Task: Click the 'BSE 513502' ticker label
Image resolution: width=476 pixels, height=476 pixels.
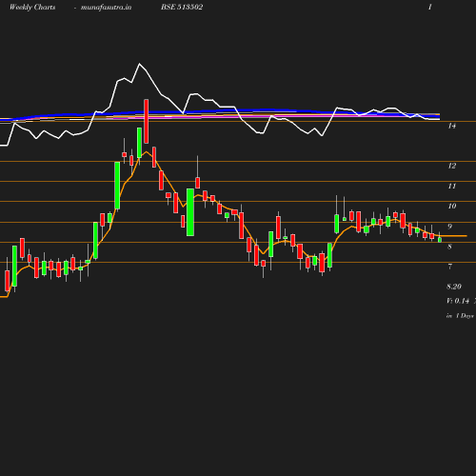Action: coord(182,7)
